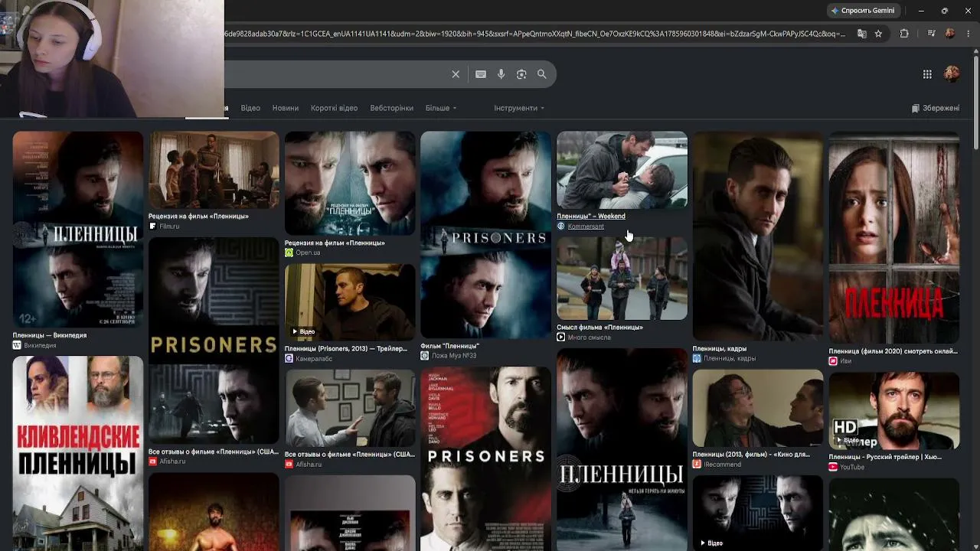Open the «Пленницы — Википедия» poster thumbnail
The height and width of the screenshot is (551, 980).
pyautogui.click(x=78, y=230)
